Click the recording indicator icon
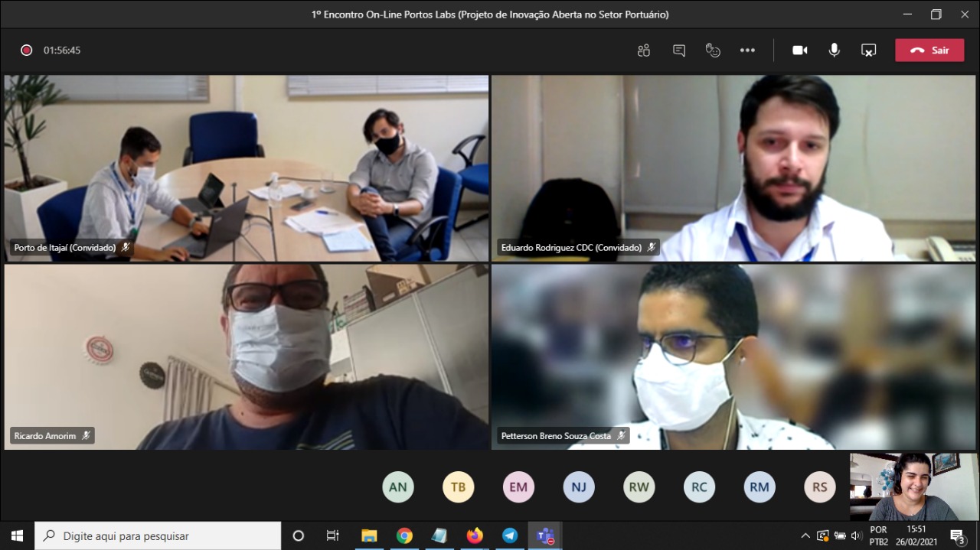 pyautogui.click(x=26, y=50)
